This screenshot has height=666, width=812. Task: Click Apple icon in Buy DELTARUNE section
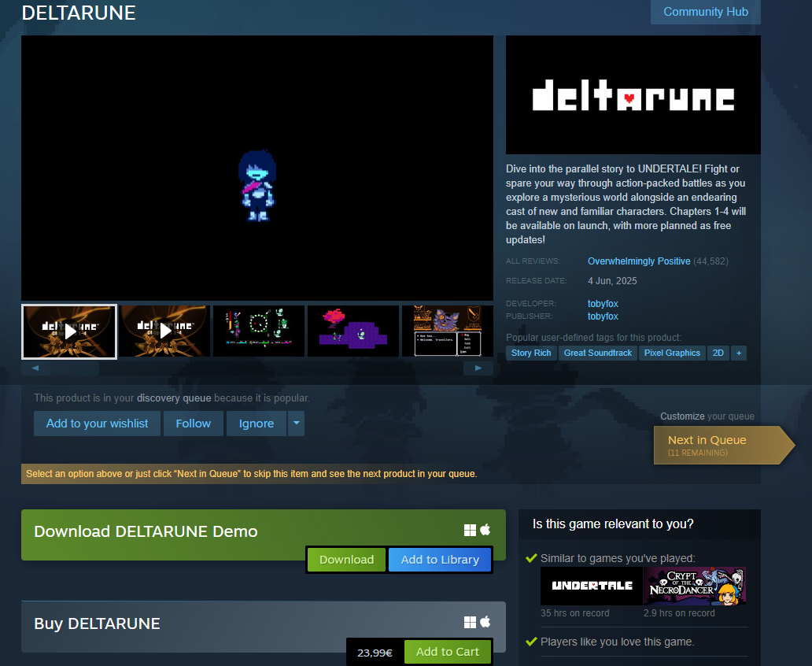pos(485,621)
